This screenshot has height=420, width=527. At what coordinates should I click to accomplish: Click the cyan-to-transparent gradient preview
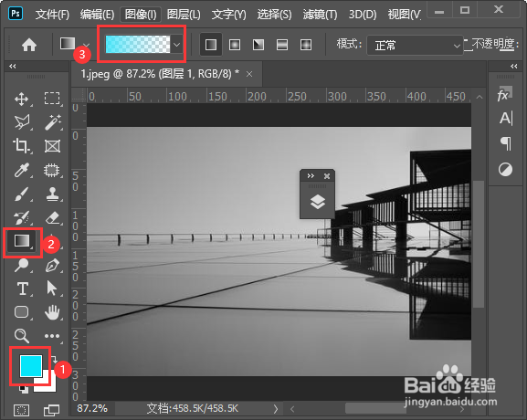138,45
